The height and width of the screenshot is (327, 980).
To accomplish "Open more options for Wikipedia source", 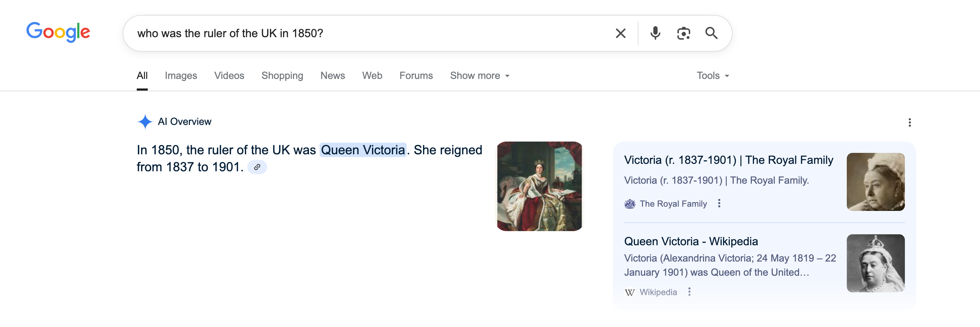I will [689, 292].
